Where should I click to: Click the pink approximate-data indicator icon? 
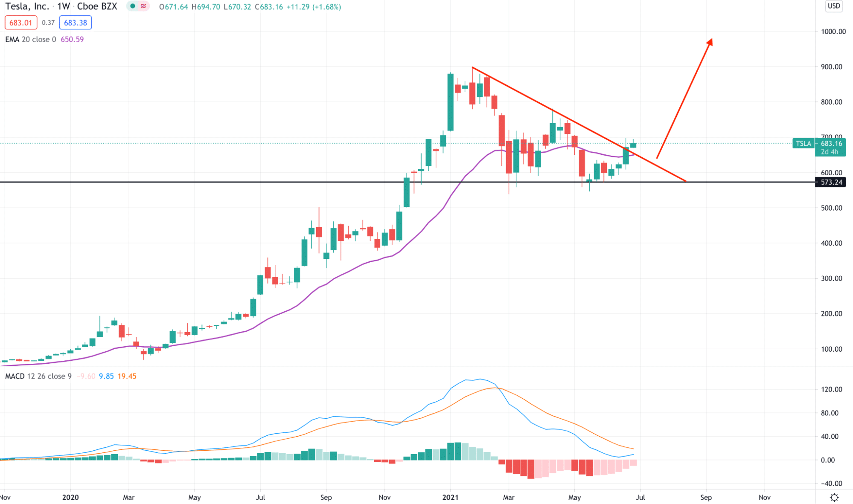click(x=143, y=6)
